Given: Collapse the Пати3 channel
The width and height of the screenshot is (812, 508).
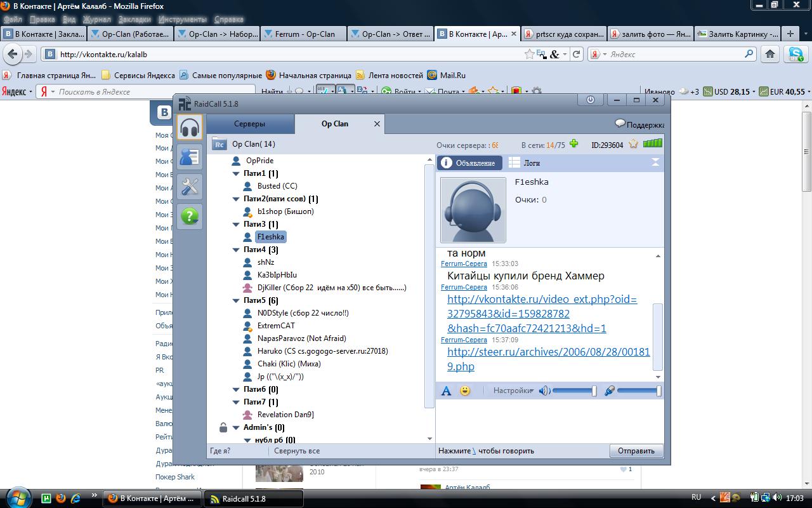Looking at the screenshot, I should point(236,224).
